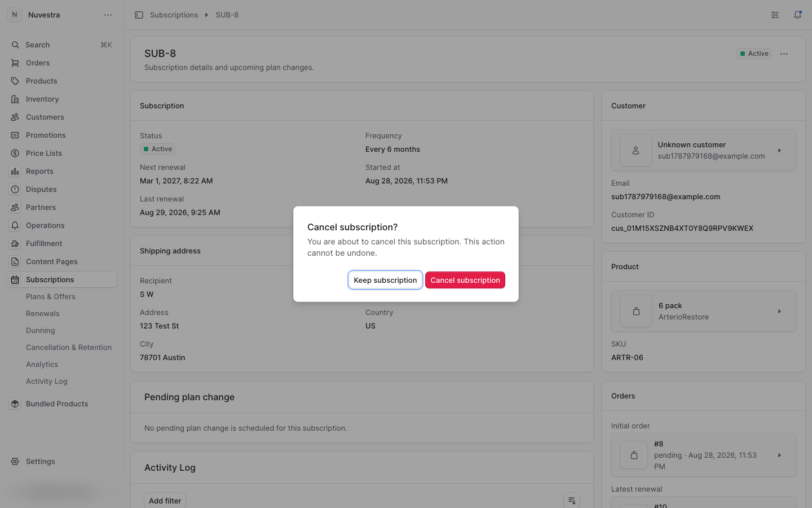Open Settings gear icon

tap(15, 461)
